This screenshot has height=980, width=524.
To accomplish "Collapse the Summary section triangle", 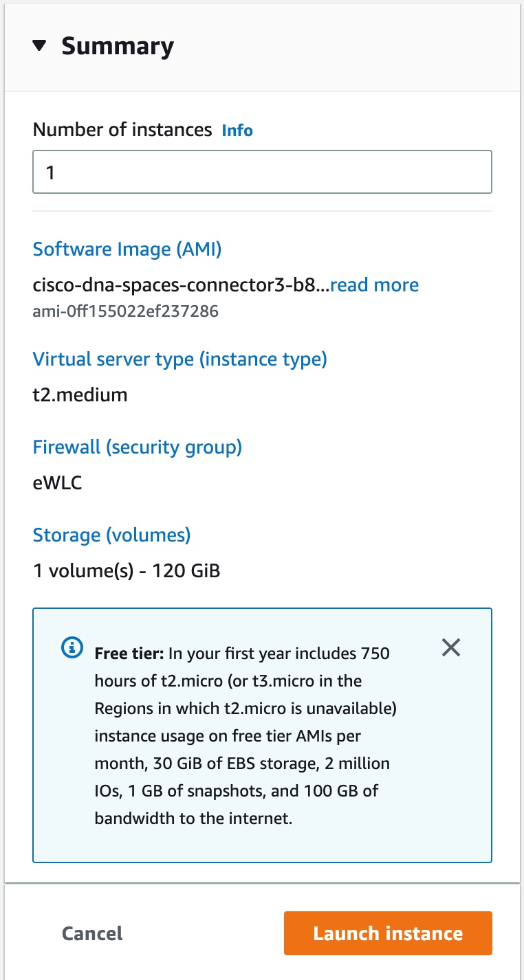I will pyautogui.click(x=40, y=46).
